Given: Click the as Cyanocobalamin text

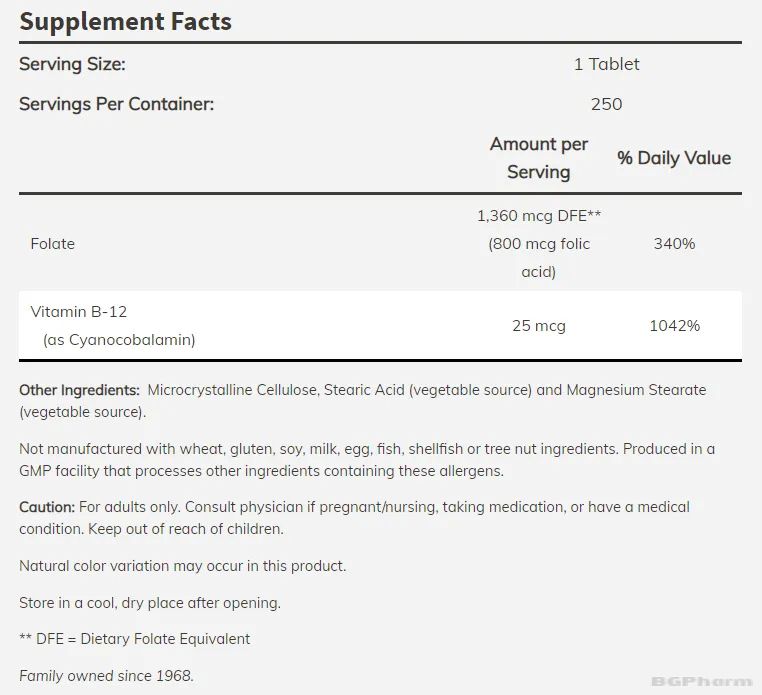Looking at the screenshot, I should [119, 340].
